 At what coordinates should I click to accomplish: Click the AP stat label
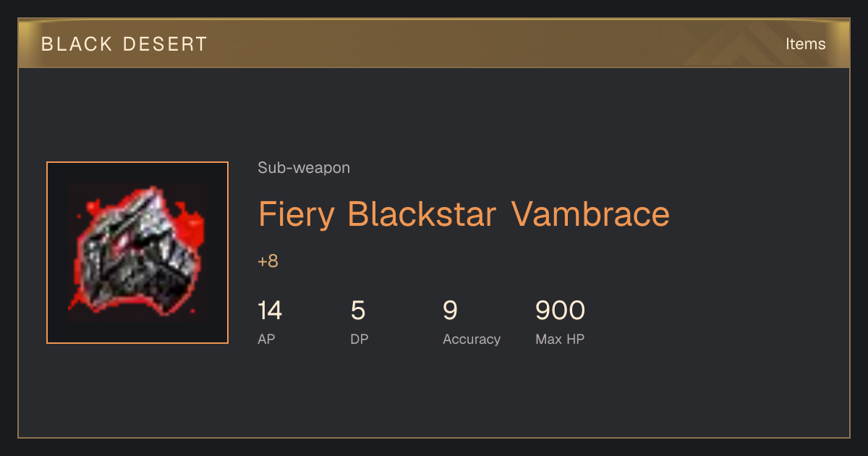coord(266,339)
